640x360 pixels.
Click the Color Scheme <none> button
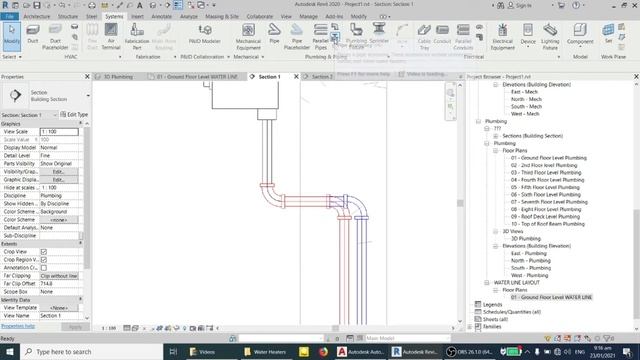[x=59, y=220]
